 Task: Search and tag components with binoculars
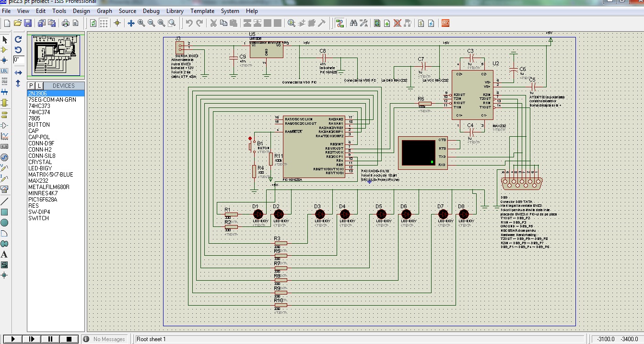[353, 23]
